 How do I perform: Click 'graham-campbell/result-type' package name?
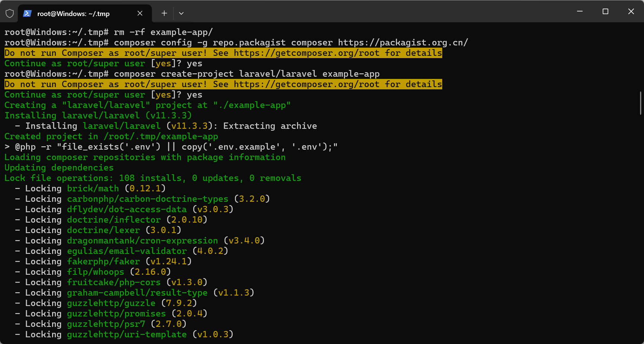[x=137, y=293]
